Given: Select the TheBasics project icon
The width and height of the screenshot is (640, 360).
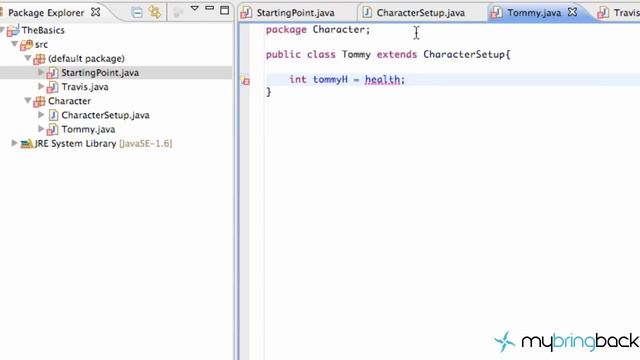Looking at the screenshot, I should coord(13,30).
